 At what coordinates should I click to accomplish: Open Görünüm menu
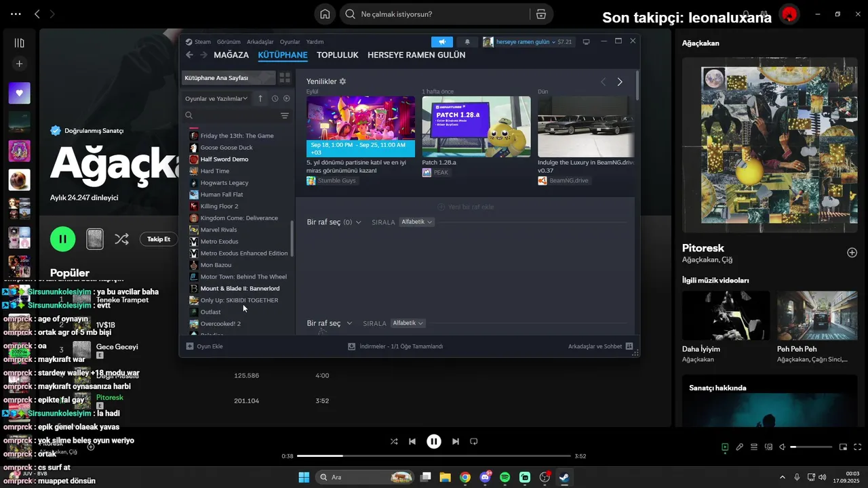[x=229, y=42]
